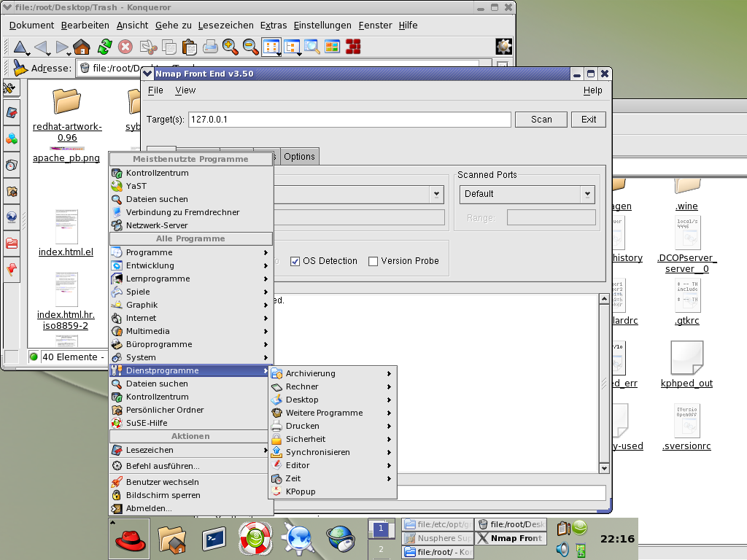Choose KPopup in the Dienstprogramme submenu
747x560 pixels.
click(333, 491)
